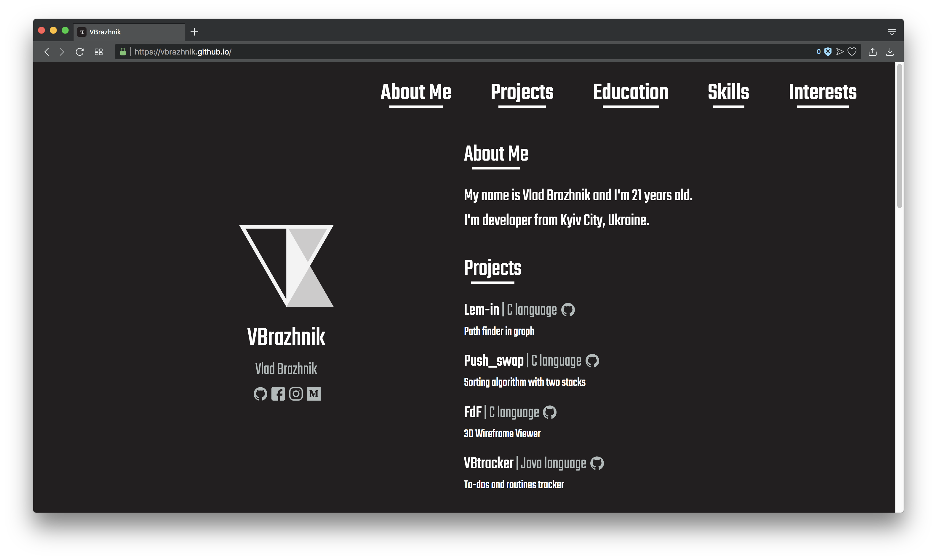Screen dimensions: 937x560
Task: Open the speed dial grid icon
Action: coord(98,52)
